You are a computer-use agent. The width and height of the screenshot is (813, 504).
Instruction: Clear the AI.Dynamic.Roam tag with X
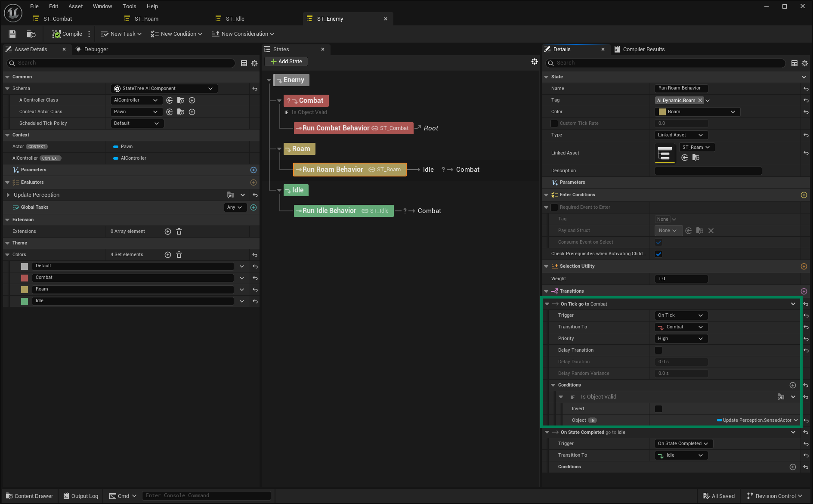tap(700, 100)
